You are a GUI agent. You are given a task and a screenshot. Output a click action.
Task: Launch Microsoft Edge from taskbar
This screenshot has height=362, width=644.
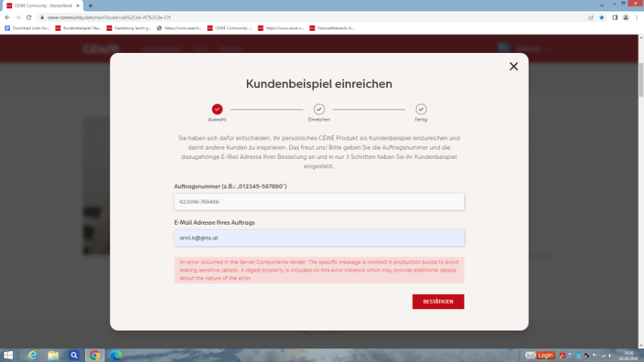(x=115, y=356)
